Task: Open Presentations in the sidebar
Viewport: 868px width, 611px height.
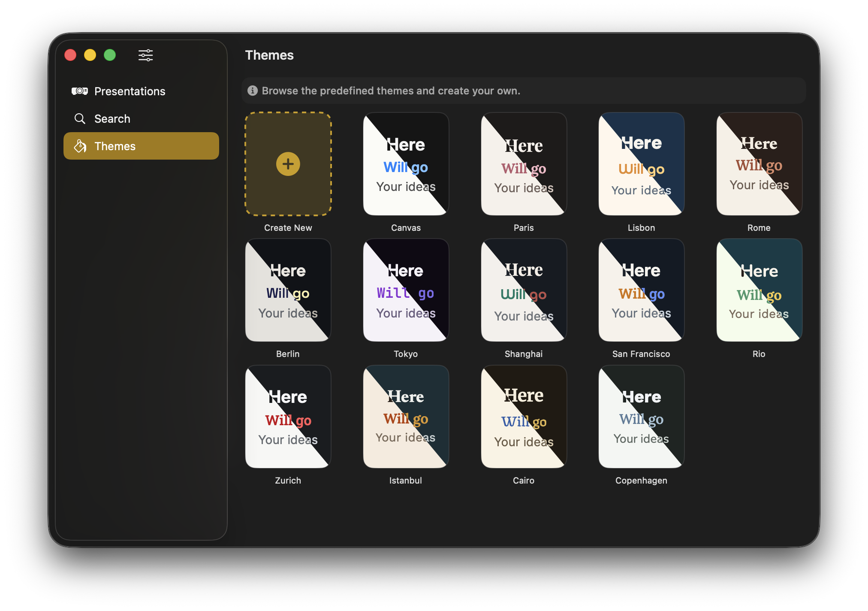Action: (141, 91)
